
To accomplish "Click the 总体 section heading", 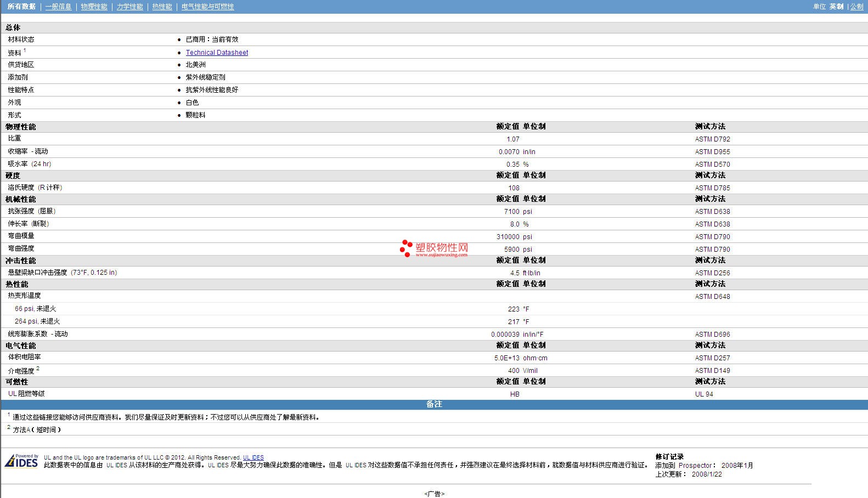I will [13, 27].
